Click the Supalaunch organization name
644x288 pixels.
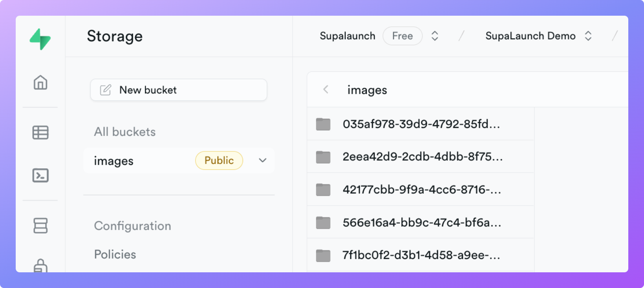(348, 36)
